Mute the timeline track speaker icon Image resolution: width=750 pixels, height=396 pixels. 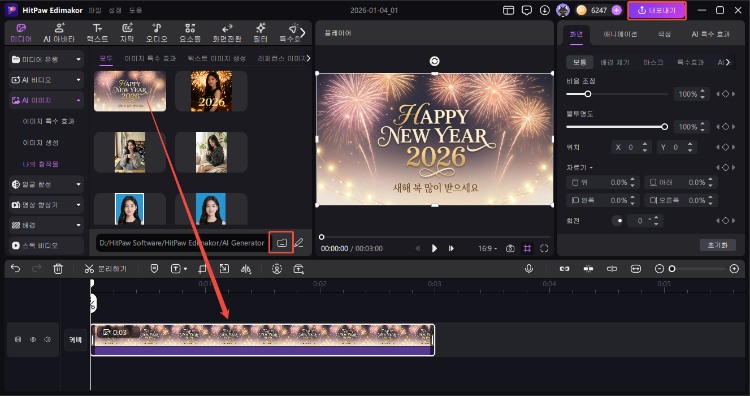tap(47, 339)
